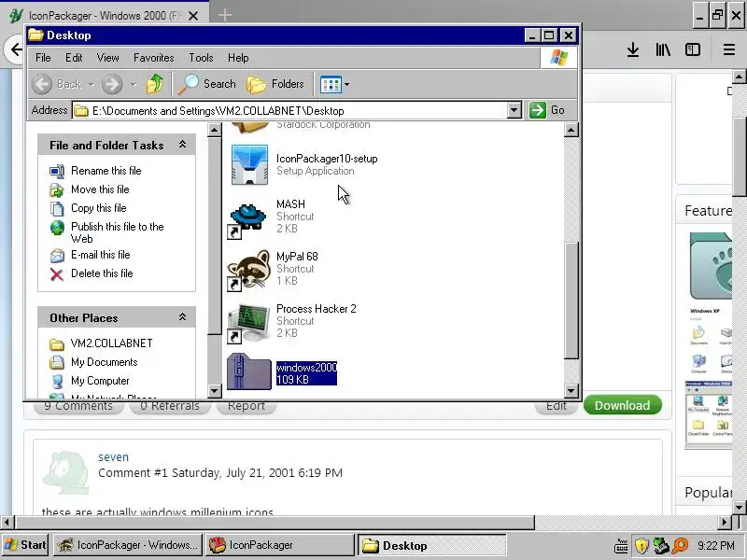Open the address bar dropdown arrow
Screen dimensions: 747x560
point(514,110)
